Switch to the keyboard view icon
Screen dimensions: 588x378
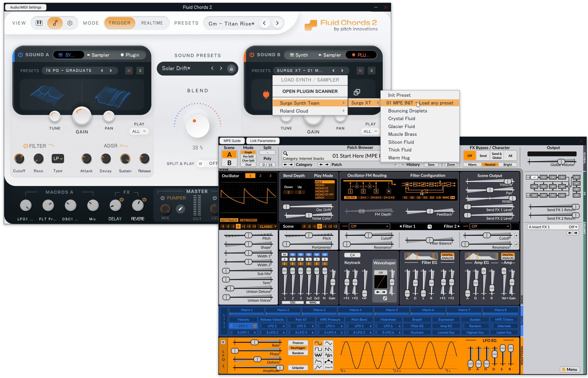(x=39, y=23)
